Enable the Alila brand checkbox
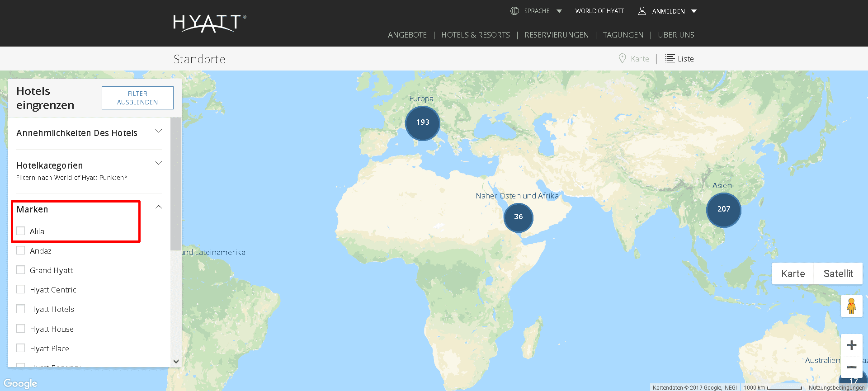This screenshot has height=391, width=868. (21, 231)
